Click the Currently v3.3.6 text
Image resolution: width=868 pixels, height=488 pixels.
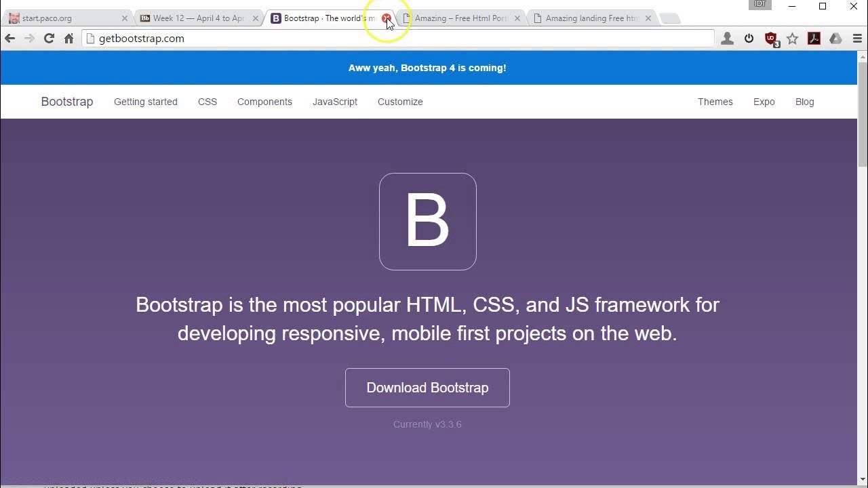click(x=427, y=424)
